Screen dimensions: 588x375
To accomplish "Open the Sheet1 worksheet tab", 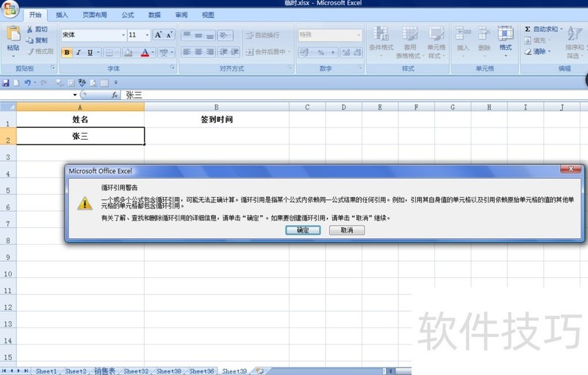I will tap(46, 371).
